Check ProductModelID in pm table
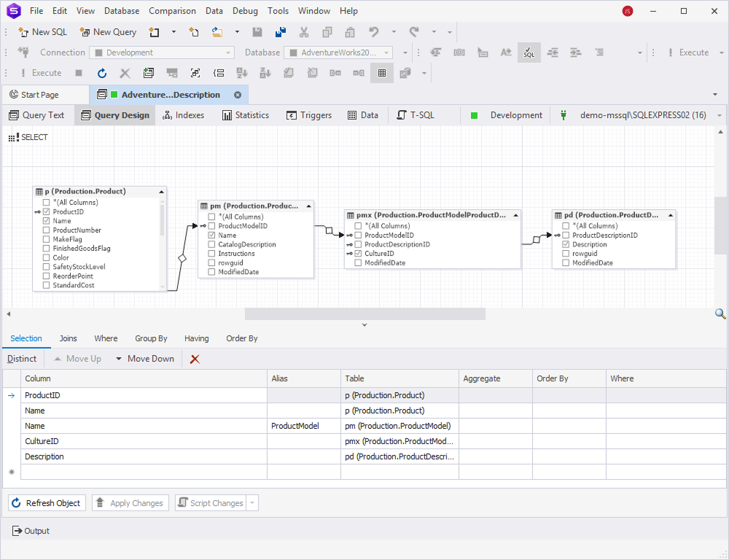 [211, 226]
